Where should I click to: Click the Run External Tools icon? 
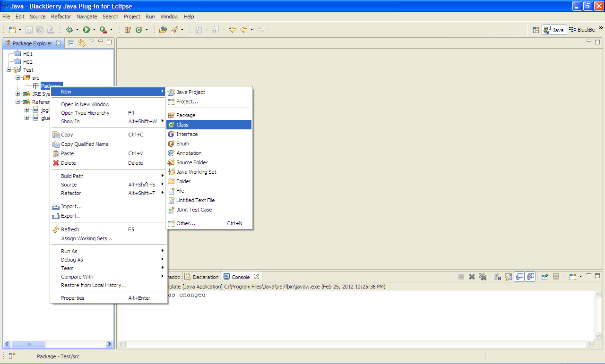pyautogui.click(x=103, y=30)
